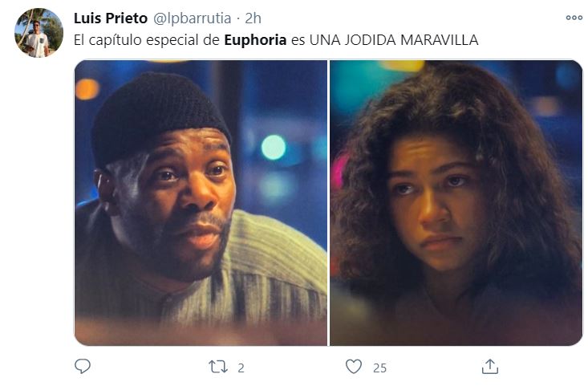Viewport: 588px width, 386px height.
Task: View who retweeted via the count 2
Action: point(241,368)
